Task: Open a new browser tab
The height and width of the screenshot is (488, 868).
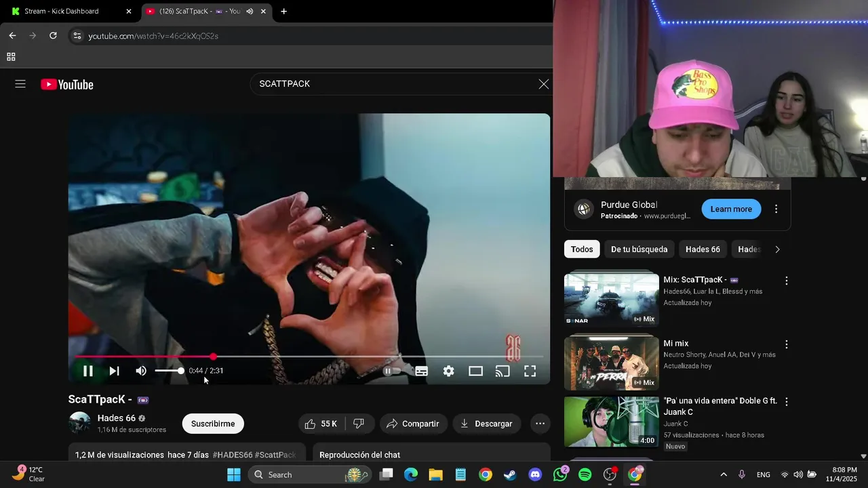Action: (283, 12)
